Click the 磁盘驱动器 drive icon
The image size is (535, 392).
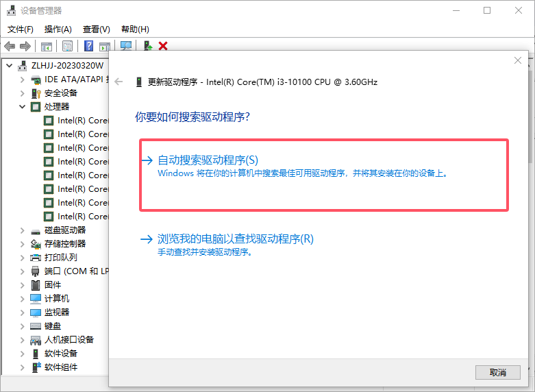pyautogui.click(x=36, y=232)
